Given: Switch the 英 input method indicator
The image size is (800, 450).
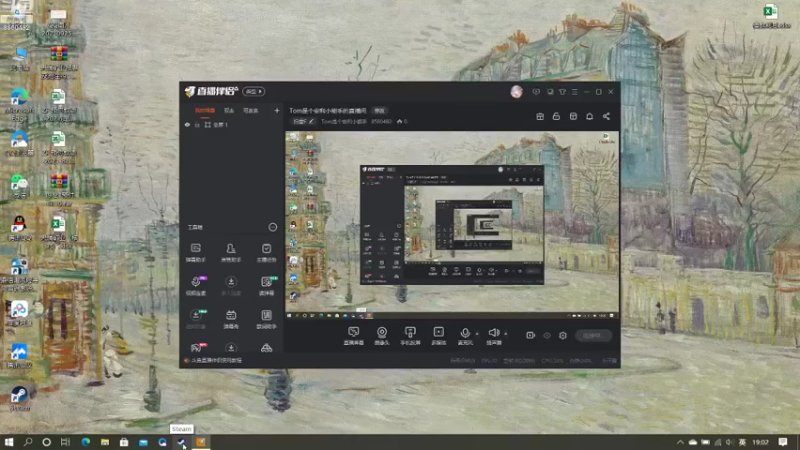Looking at the screenshot, I should point(742,442).
